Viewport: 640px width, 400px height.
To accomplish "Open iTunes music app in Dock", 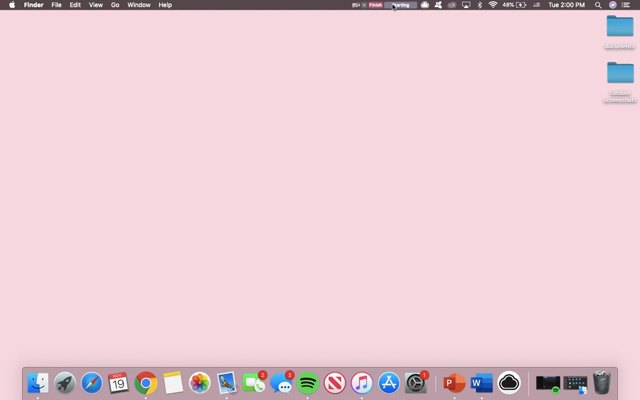I will point(362,383).
